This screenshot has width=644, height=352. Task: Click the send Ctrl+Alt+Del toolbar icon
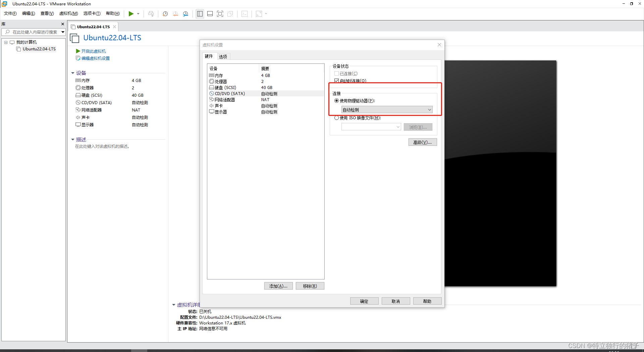151,14
